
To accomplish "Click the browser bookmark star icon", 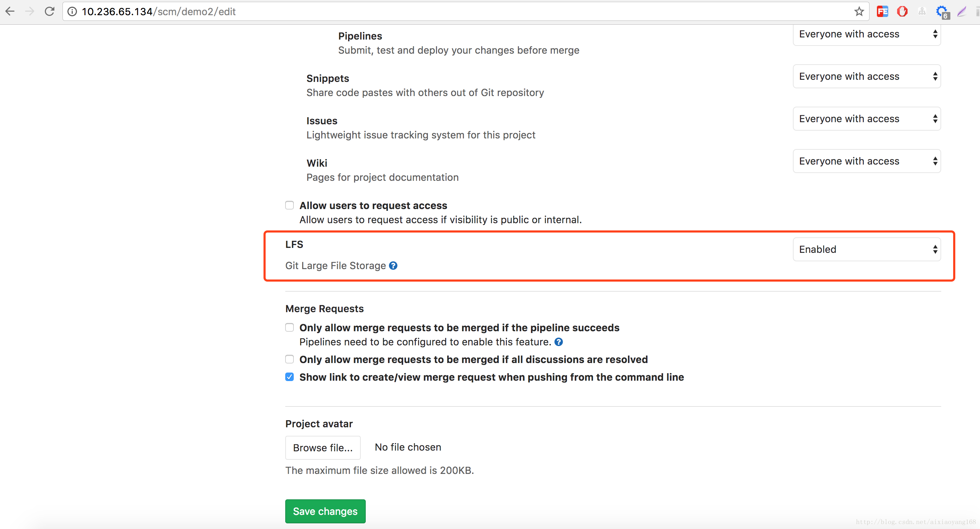I will point(859,11).
